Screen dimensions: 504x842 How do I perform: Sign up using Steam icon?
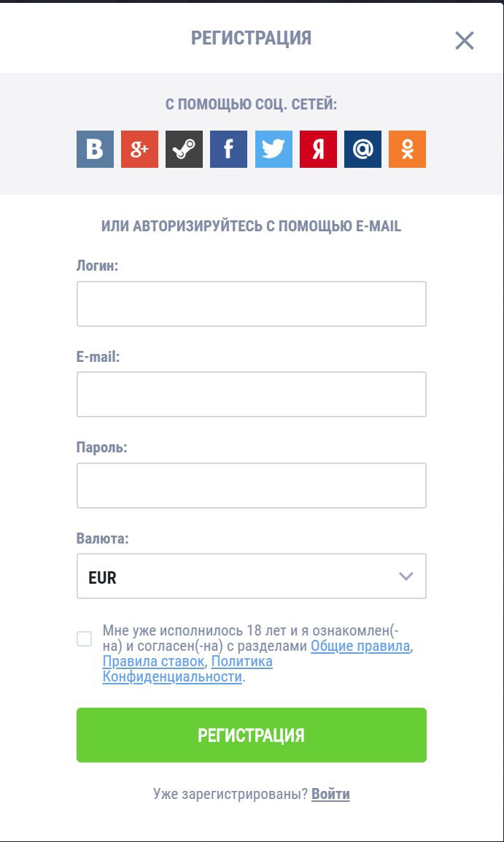pyautogui.click(x=184, y=150)
